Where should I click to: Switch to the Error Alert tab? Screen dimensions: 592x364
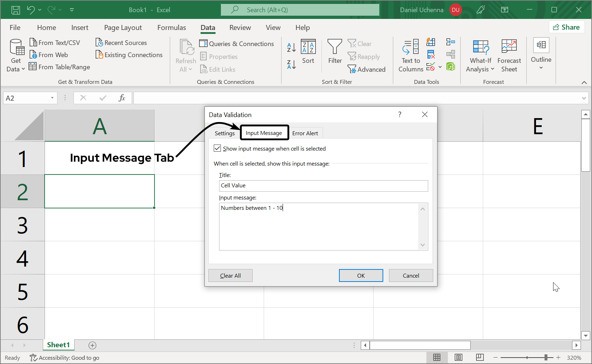coord(305,133)
